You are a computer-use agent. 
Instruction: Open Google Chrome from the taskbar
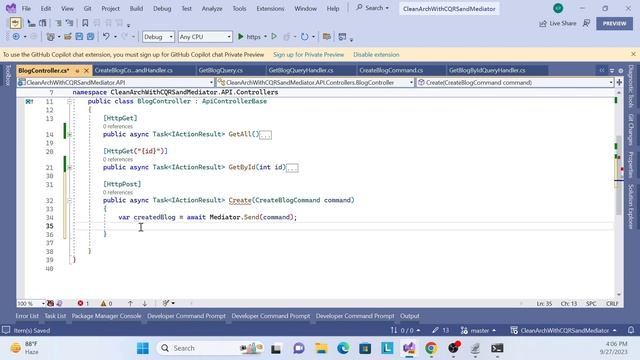point(431,348)
